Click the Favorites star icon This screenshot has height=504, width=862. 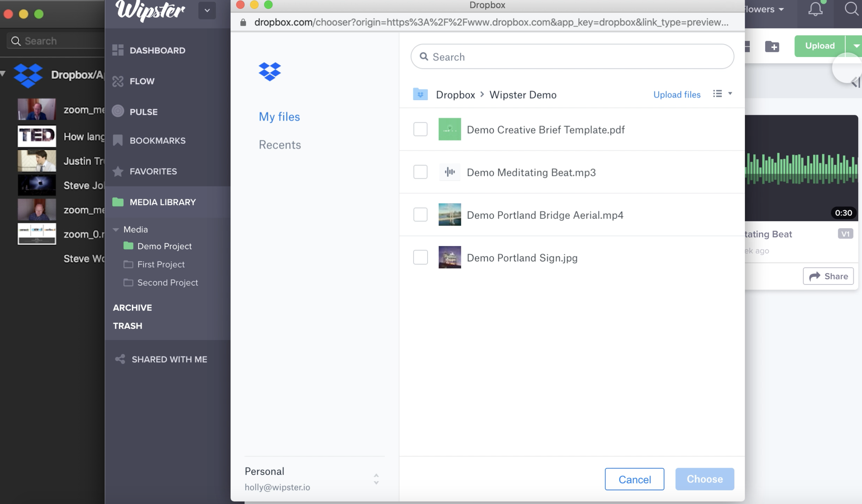(x=118, y=171)
